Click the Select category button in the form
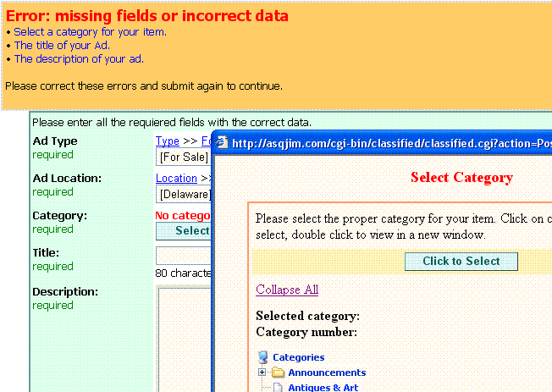This screenshot has height=392, width=552. (184, 231)
